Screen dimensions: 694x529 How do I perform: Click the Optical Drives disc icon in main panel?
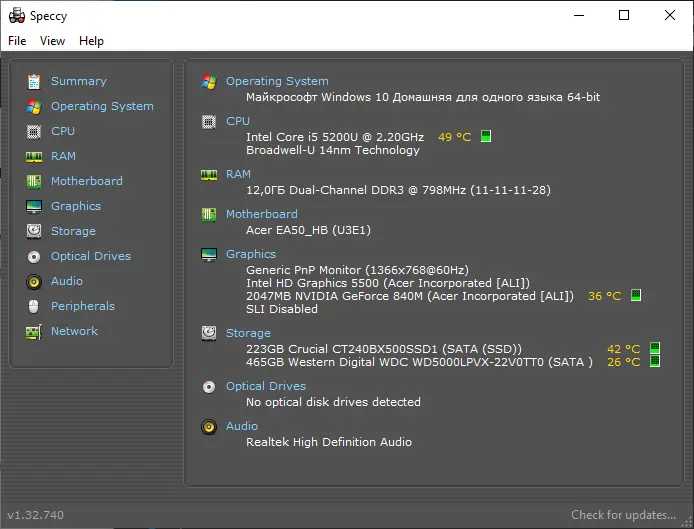pyautogui.click(x=209, y=387)
